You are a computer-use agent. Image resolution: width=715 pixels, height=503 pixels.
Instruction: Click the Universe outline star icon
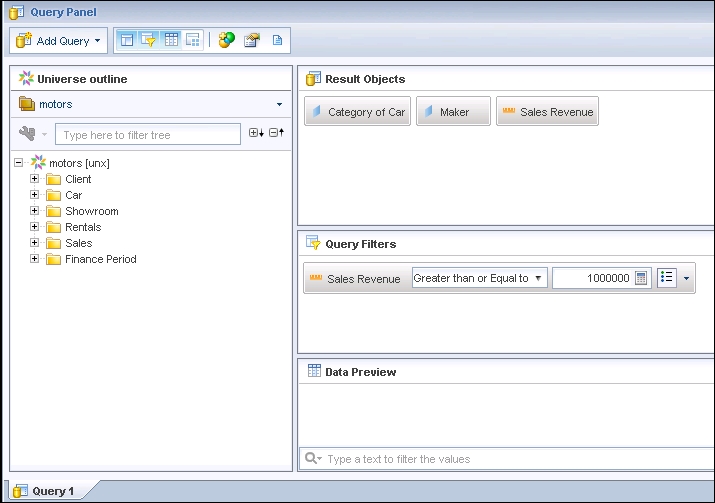26,78
